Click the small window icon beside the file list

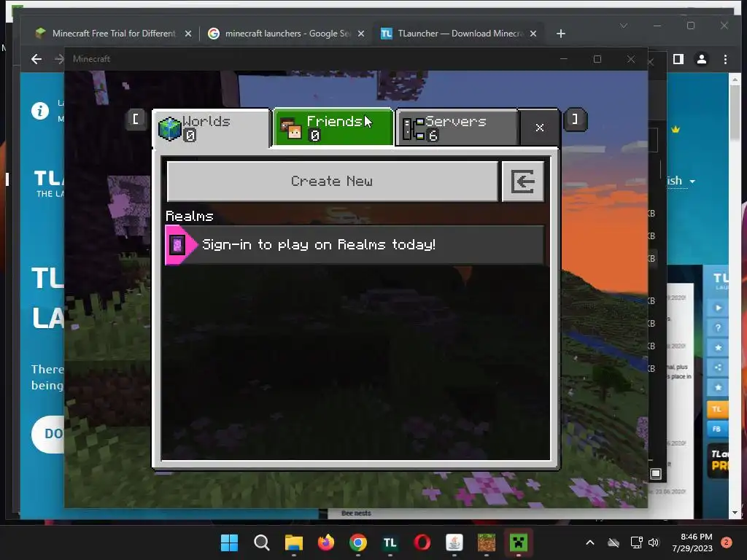click(x=656, y=474)
